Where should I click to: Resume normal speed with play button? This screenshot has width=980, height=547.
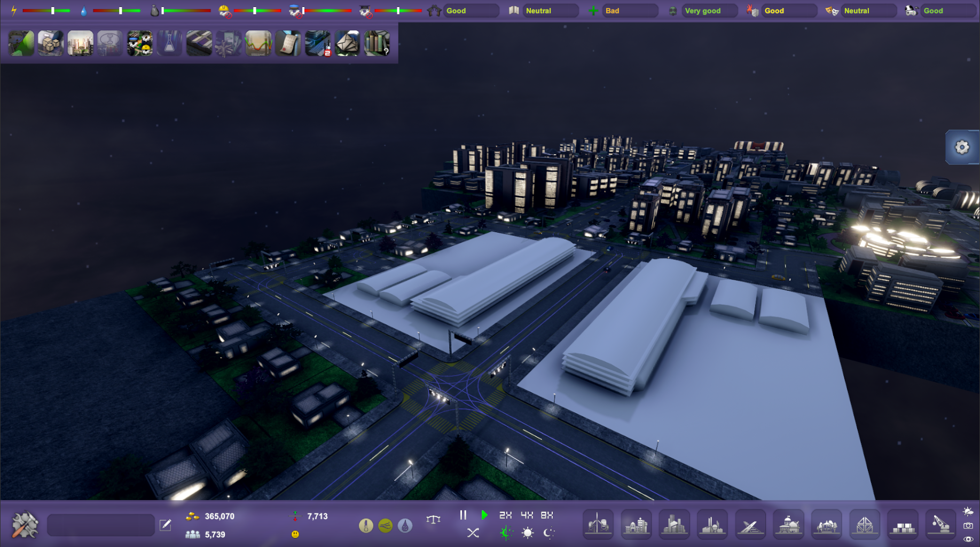(x=484, y=515)
